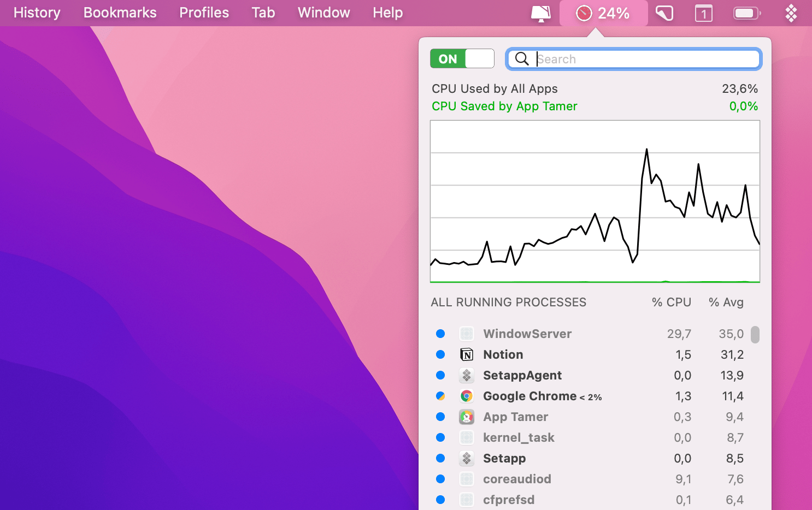
Task: Click the blue dot beside Setapp
Action: [x=440, y=458]
